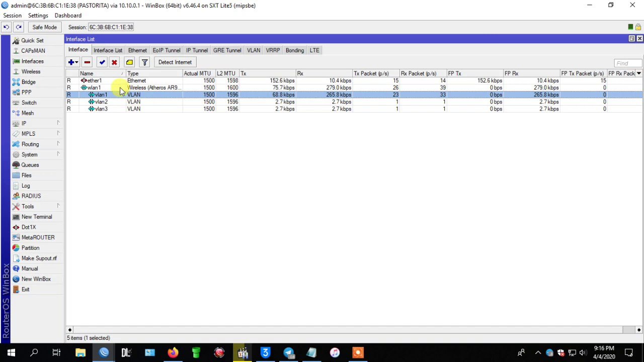Sort by the Name column header
Image resolution: width=644 pixels, height=362 pixels.
pos(102,73)
